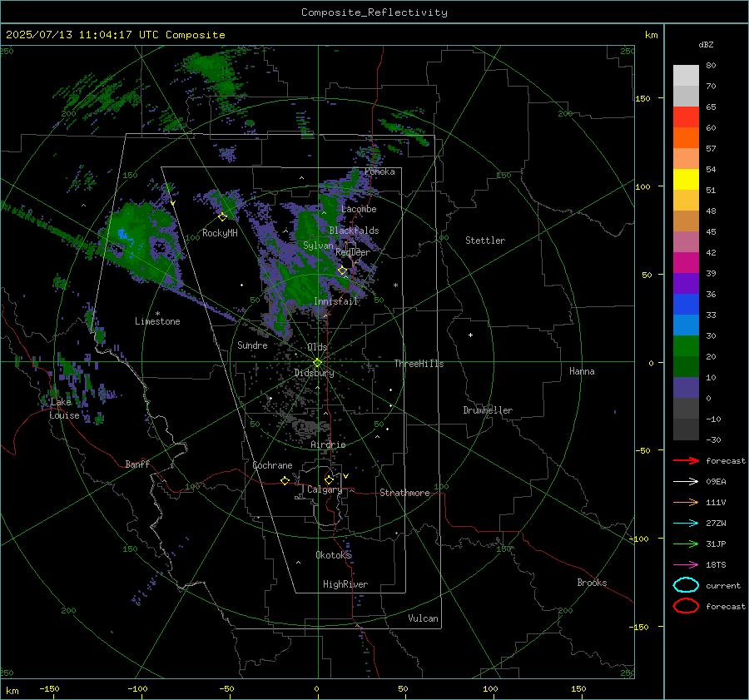749x700 pixels.
Task: Click the white plus marker west of Hanna
Action: click(470, 335)
